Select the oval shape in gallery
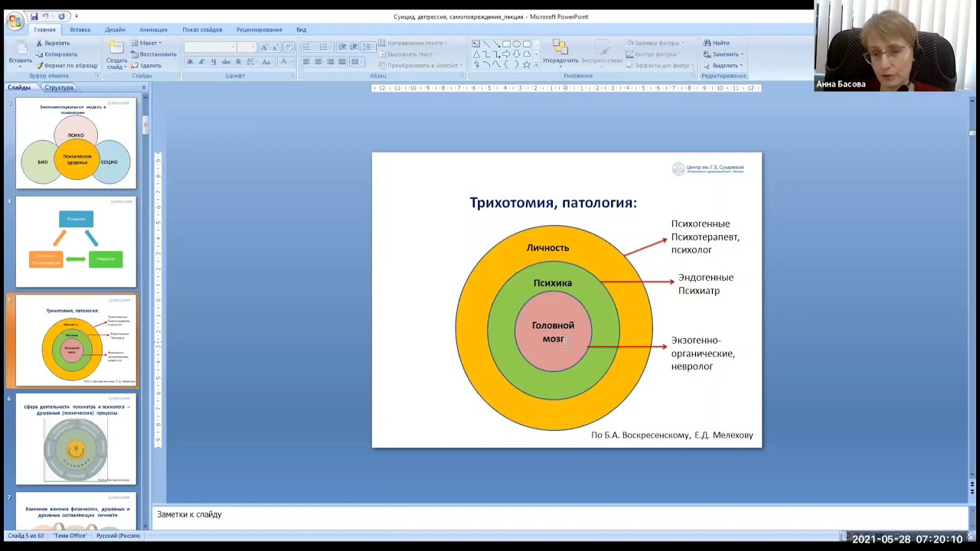 point(517,44)
